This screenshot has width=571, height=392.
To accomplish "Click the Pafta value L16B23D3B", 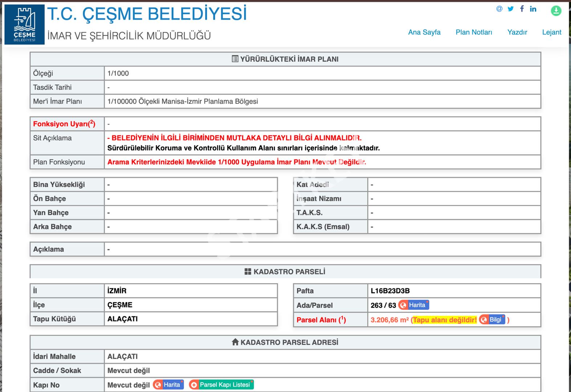I will click(x=390, y=291).
